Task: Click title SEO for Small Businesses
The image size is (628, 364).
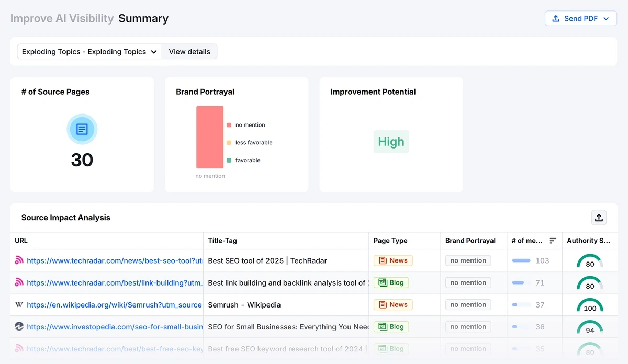Action: (x=288, y=326)
